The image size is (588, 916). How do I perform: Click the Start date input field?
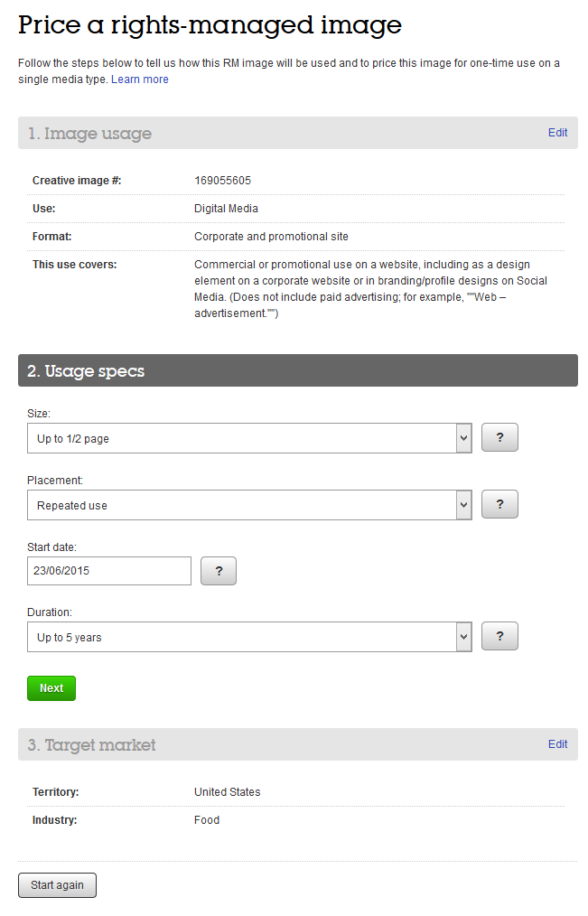pos(109,571)
